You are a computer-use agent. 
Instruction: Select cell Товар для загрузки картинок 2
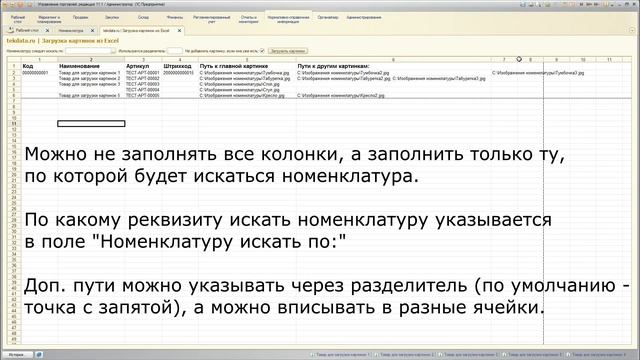[x=91, y=78]
